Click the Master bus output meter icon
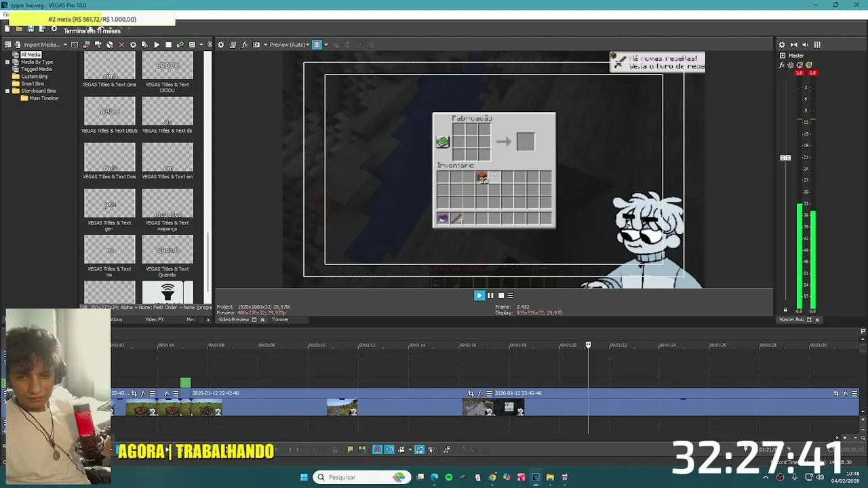 pos(817,45)
